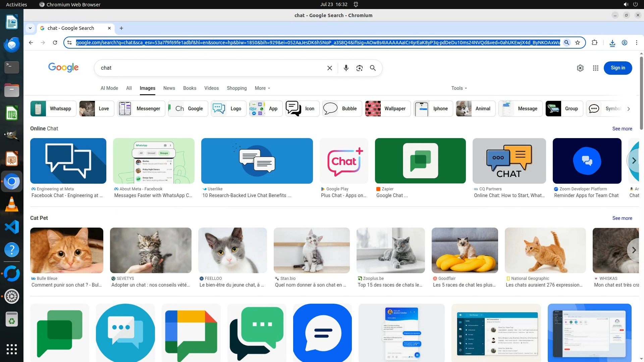Open the Tools dropdown
This screenshot has height=362, width=644.
coord(459,88)
